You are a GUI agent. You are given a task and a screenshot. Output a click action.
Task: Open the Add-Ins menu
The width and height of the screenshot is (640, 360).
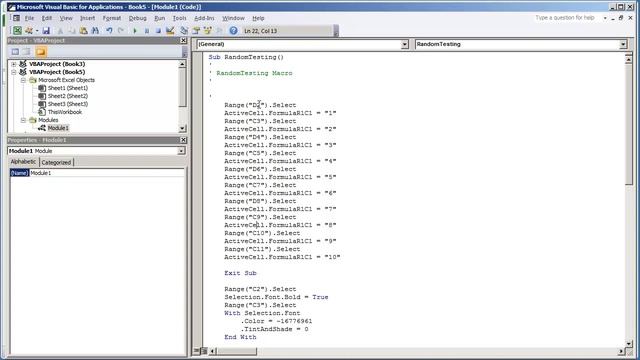point(204,18)
